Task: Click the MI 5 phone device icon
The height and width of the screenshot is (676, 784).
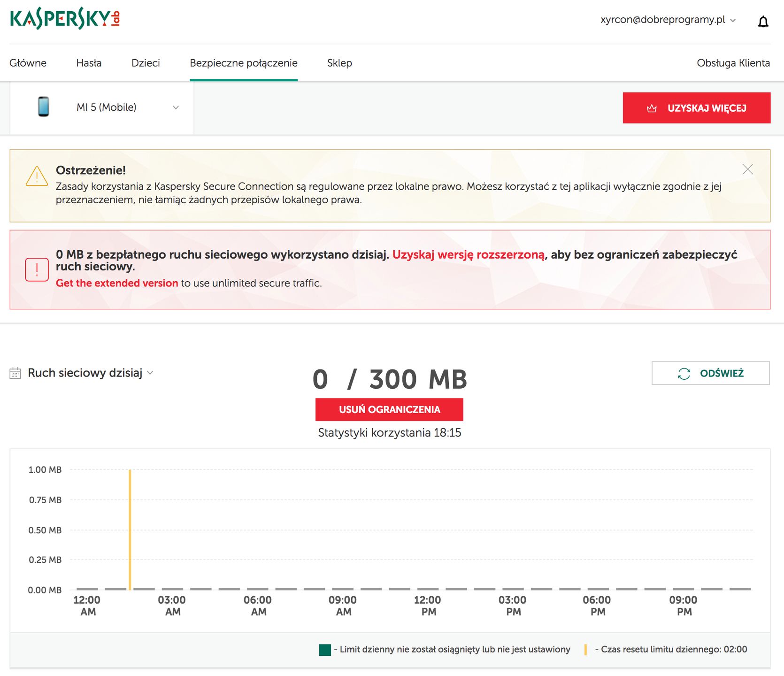Action: pos(43,107)
